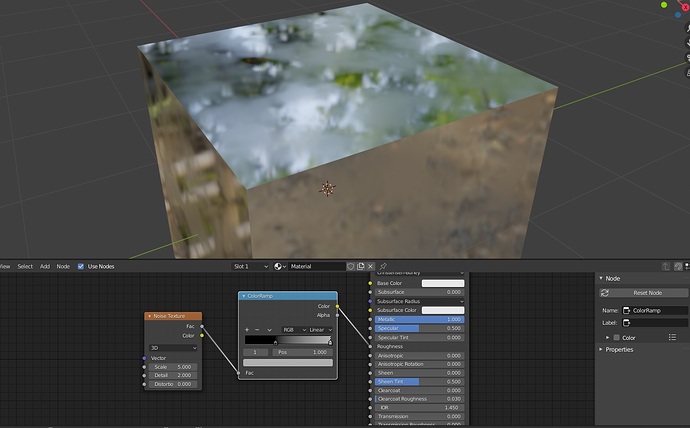Click the green Y axis gizmo dot

coord(664,5)
